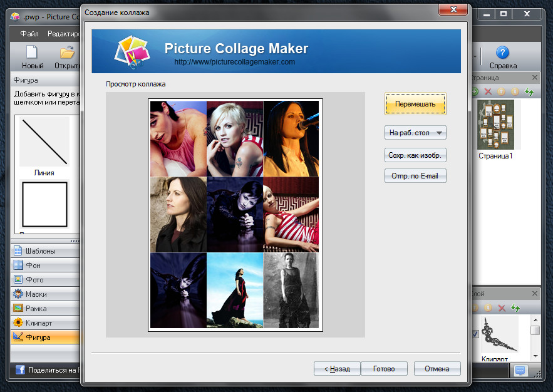
Task: Select the Линия line shape
Action: pyautogui.click(x=44, y=142)
